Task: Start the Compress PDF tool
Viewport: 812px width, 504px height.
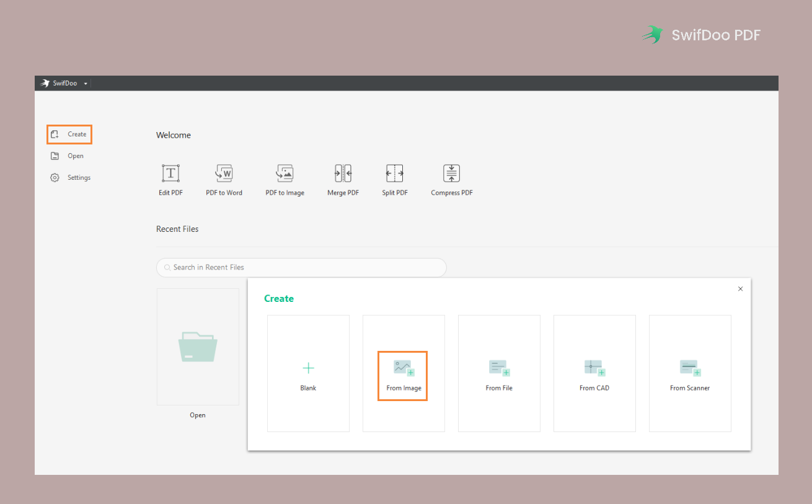Action: point(451,180)
